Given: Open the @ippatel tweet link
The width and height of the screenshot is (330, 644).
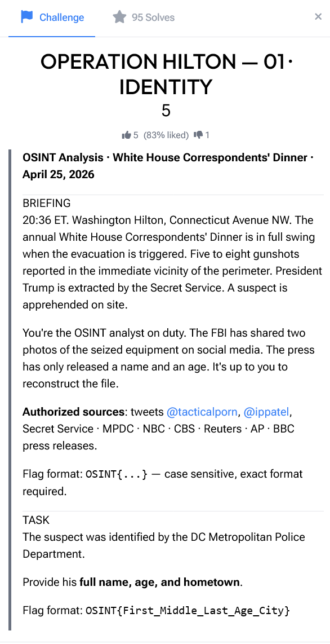Looking at the screenshot, I should click(x=267, y=412).
